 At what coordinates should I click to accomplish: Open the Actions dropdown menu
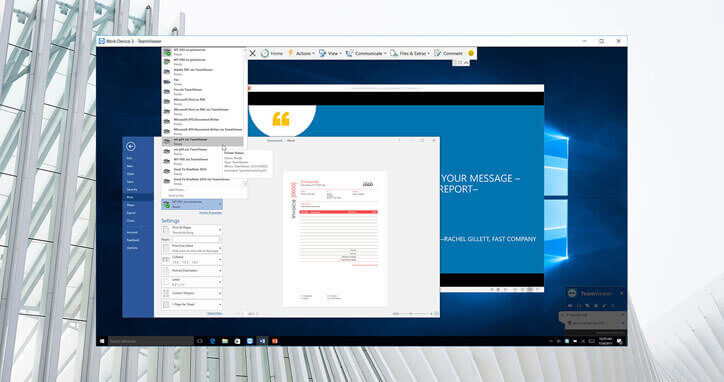click(301, 54)
